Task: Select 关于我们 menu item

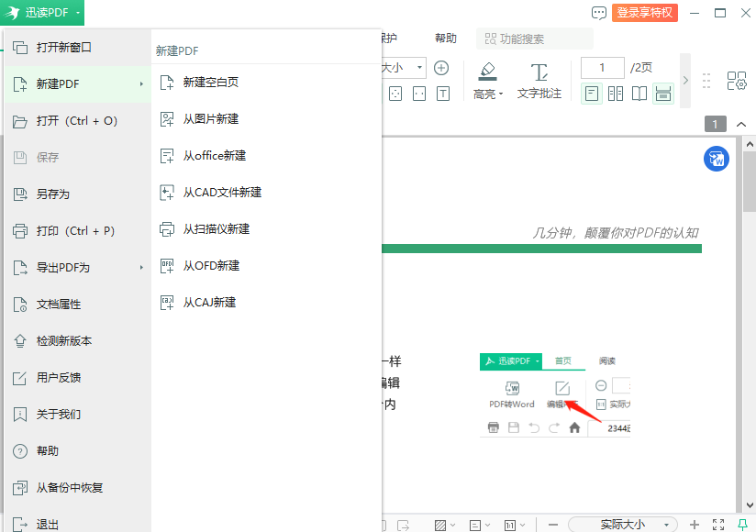Action: 78,414
